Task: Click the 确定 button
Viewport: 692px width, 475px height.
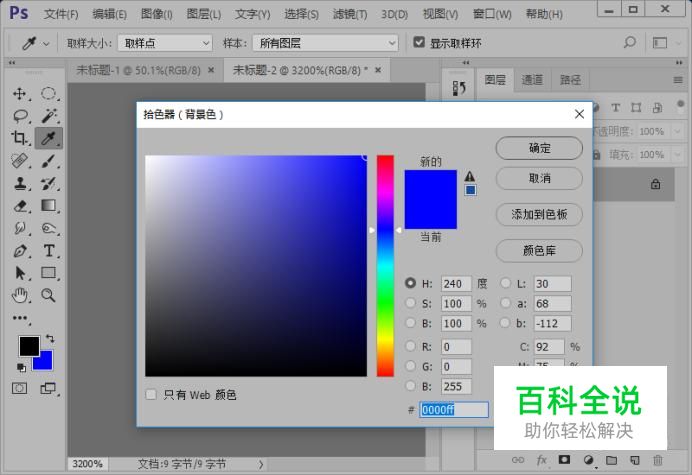Action: [539, 148]
